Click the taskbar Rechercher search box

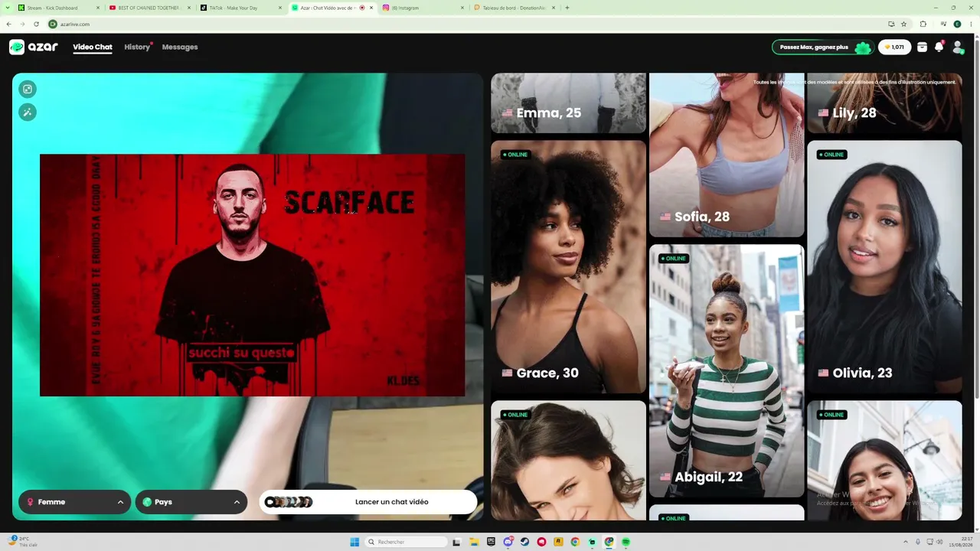coord(407,542)
